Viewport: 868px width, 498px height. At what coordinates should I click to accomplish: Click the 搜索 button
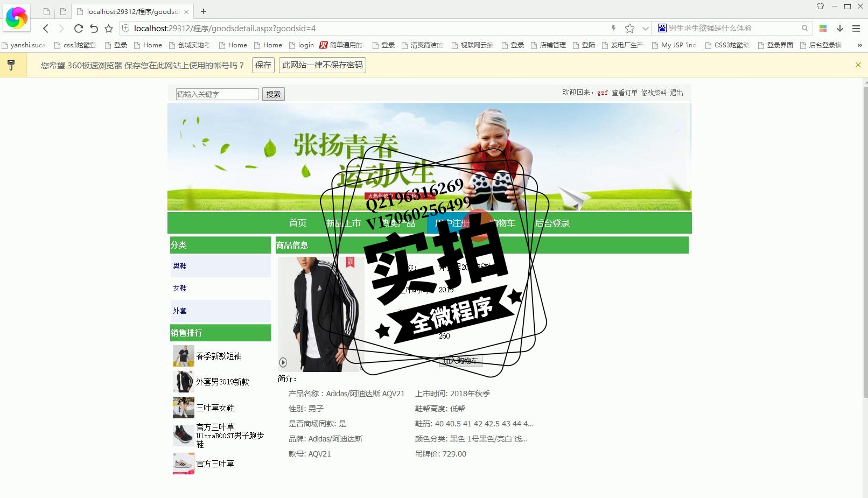click(x=274, y=94)
